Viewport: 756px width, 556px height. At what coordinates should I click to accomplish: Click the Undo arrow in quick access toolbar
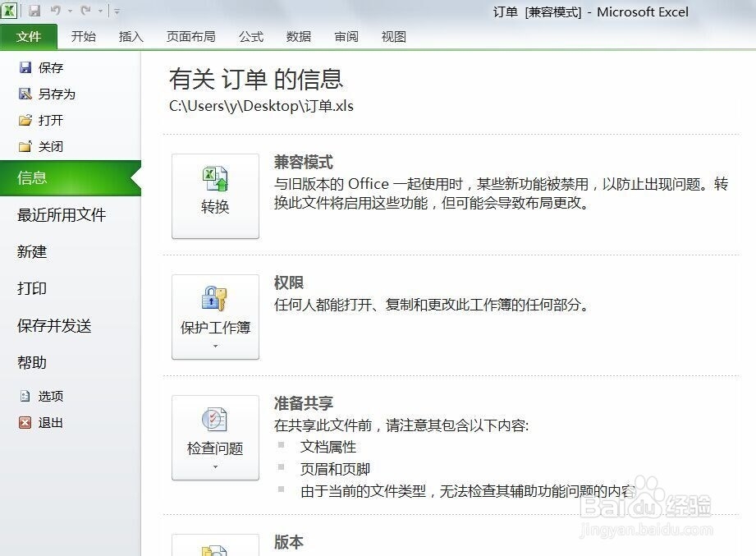[56, 11]
